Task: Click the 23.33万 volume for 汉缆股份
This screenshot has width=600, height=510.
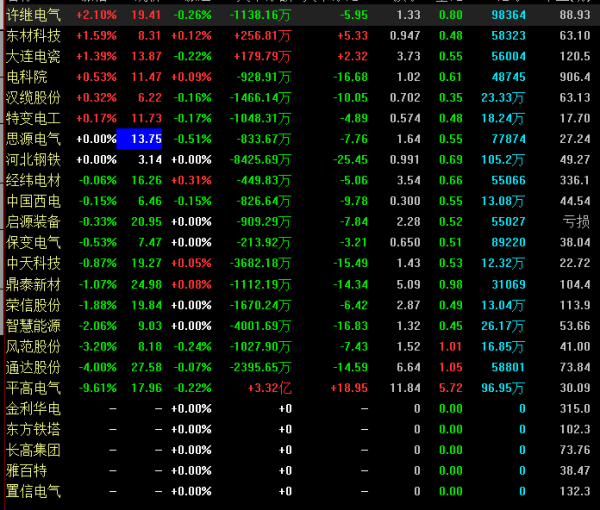Action: click(503, 98)
